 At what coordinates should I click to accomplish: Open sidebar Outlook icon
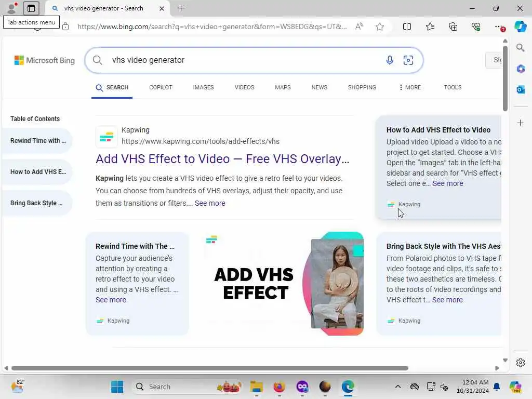[521, 89]
